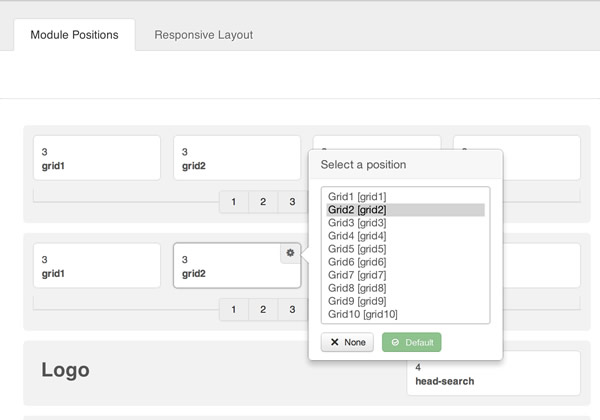Click the gear icon on the grid2 block

(x=290, y=254)
